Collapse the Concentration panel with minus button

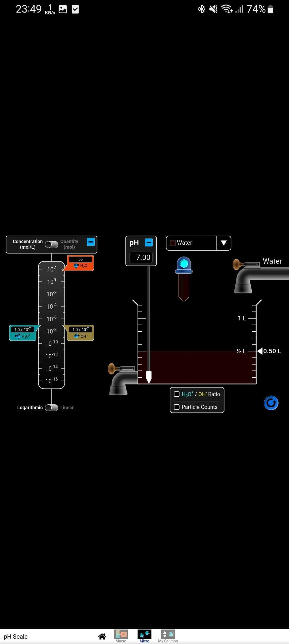coord(91,242)
